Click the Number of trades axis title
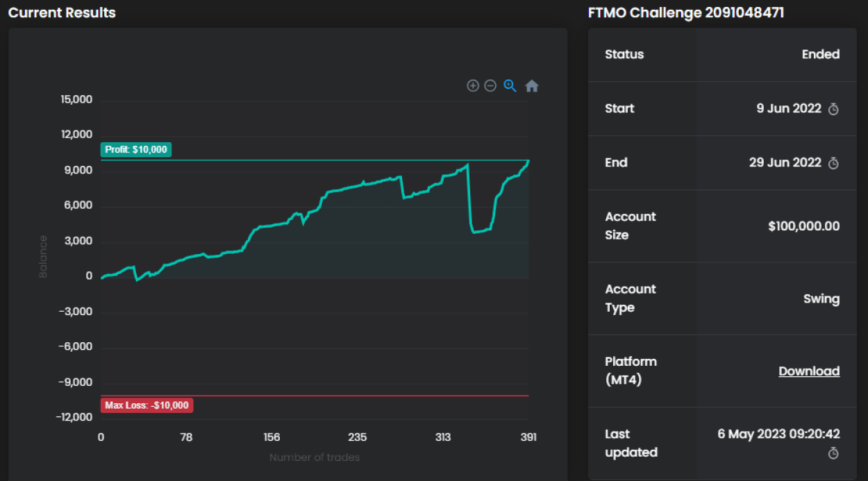This screenshot has height=481, width=868. (x=315, y=457)
